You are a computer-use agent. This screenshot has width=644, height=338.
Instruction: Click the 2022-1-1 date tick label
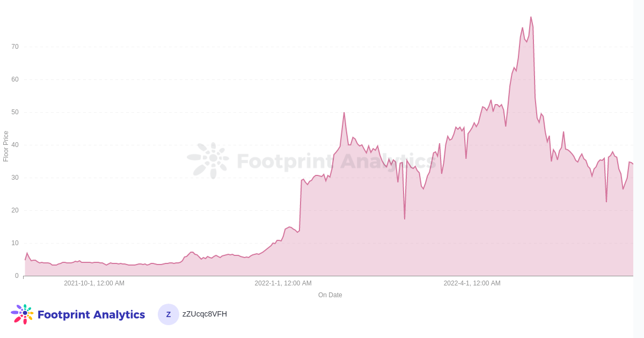(283, 283)
